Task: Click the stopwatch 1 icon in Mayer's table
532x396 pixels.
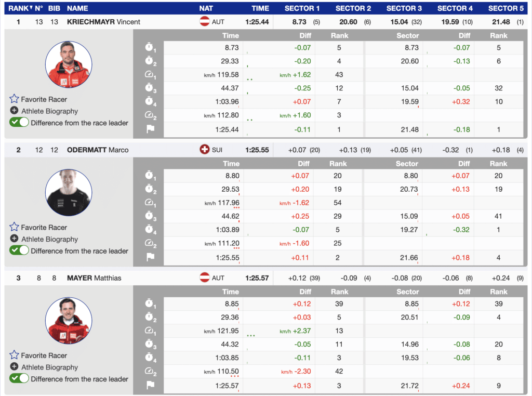Action: point(150,303)
